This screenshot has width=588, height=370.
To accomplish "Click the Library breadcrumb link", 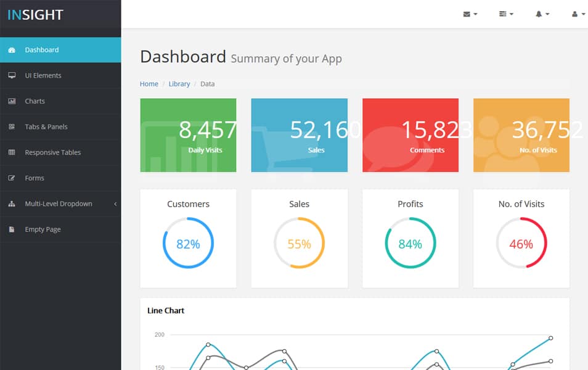I will tap(179, 83).
